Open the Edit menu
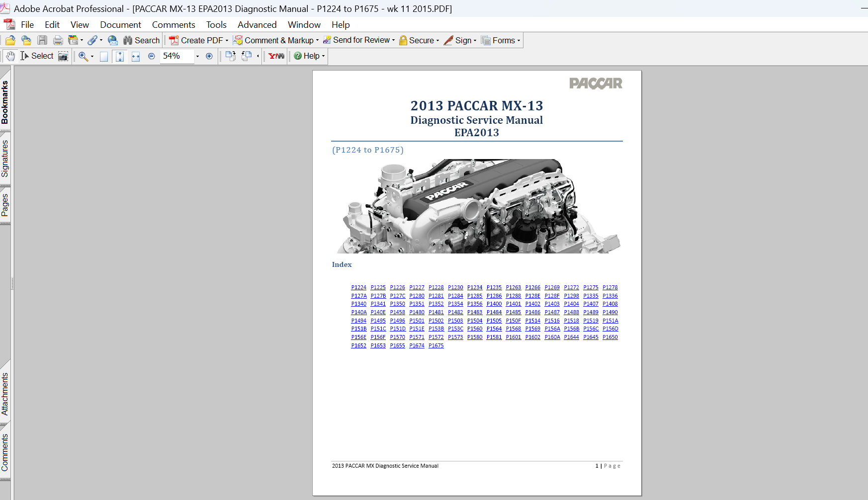 [52, 25]
